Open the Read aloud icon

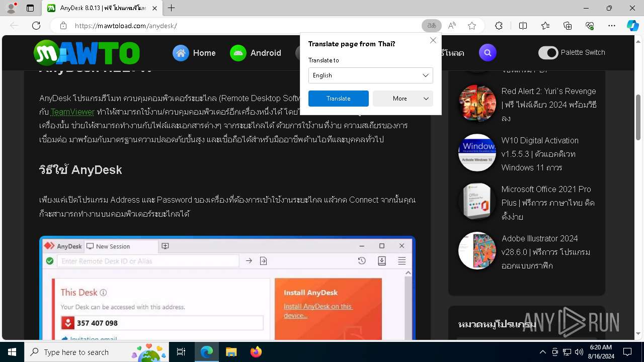pyautogui.click(x=452, y=26)
